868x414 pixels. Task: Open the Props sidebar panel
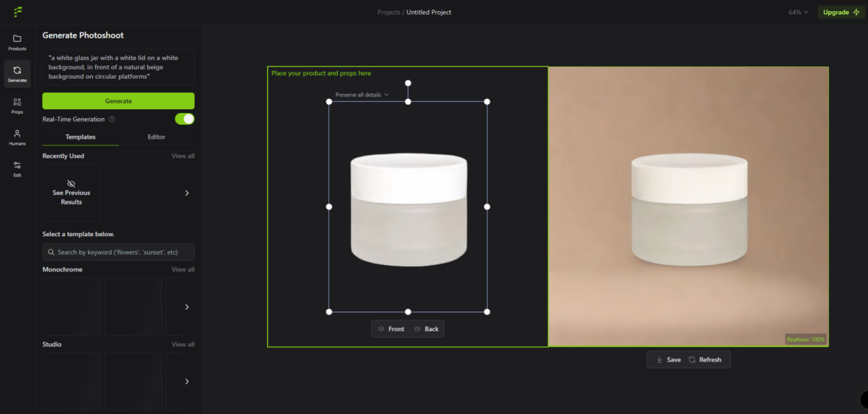(17, 106)
